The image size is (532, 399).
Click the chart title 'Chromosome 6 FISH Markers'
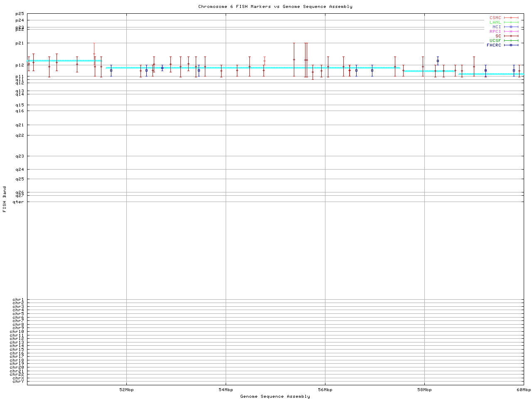(x=275, y=7)
